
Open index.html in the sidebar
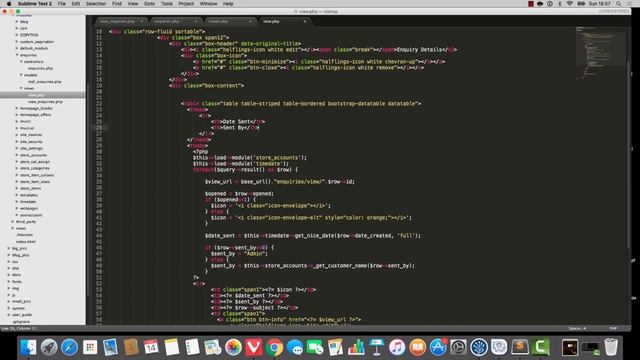[26, 242]
